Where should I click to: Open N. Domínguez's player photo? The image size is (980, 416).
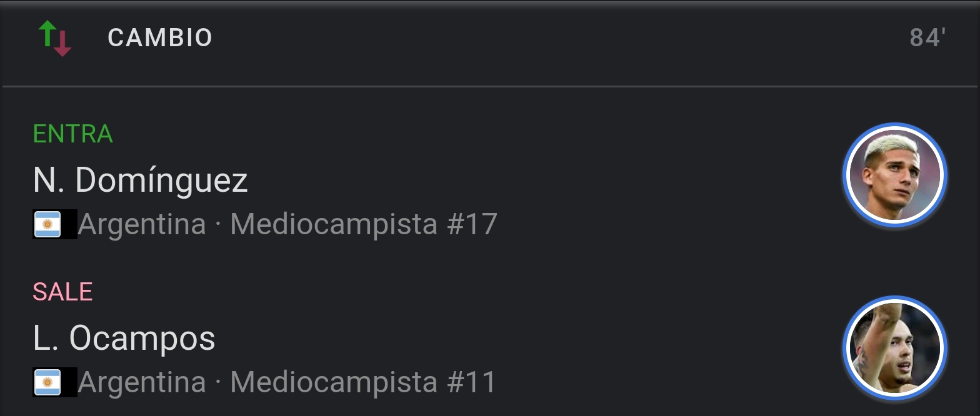tap(894, 175)
